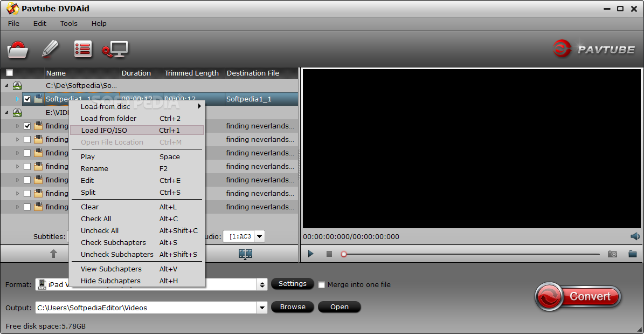The width and height of the screenshot is (644, 334).
Task: Click the DVD icon for C:\De\Softpedia
Action: (x=17, y=86)
